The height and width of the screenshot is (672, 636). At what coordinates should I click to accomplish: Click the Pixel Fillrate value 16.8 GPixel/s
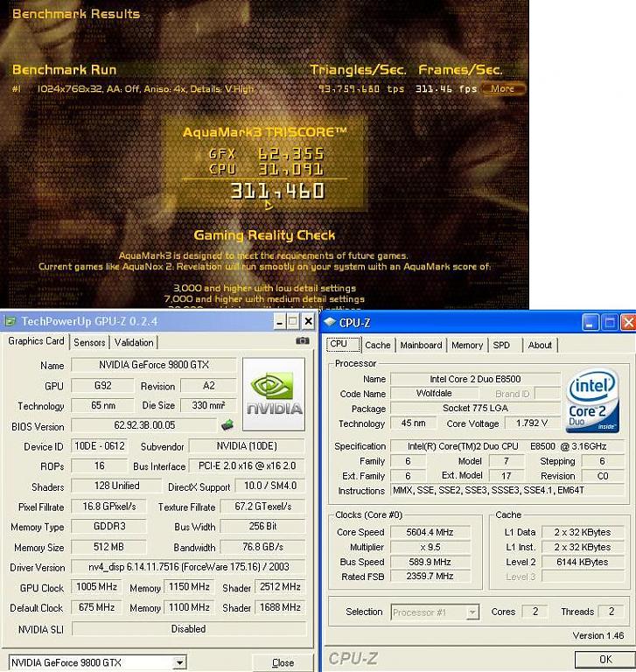[x=108, y=507]
